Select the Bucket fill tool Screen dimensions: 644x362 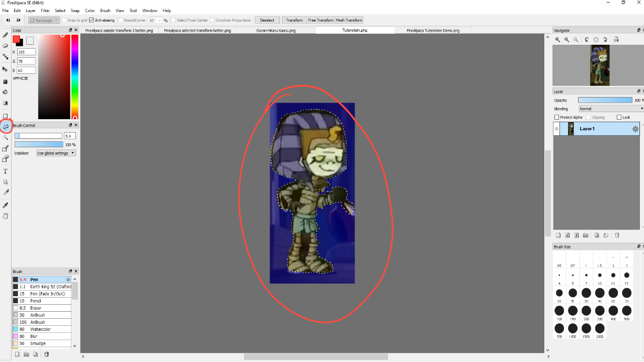(6, 93)
